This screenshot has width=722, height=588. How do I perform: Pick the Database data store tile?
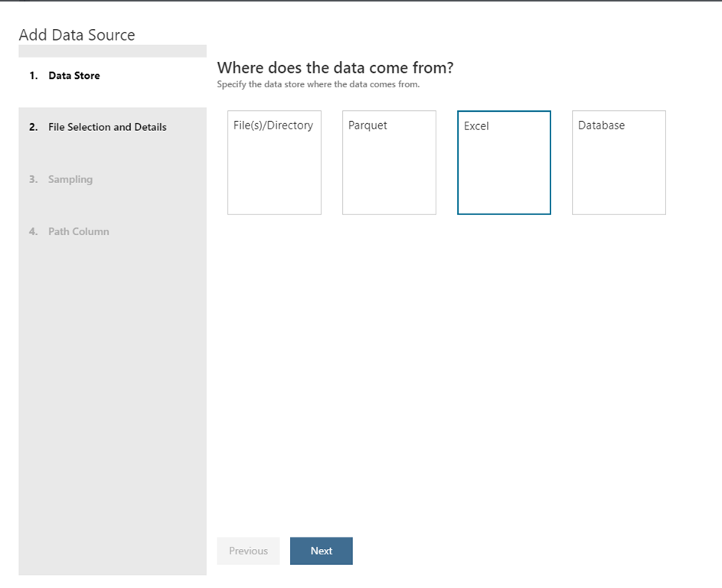(619, 162)
